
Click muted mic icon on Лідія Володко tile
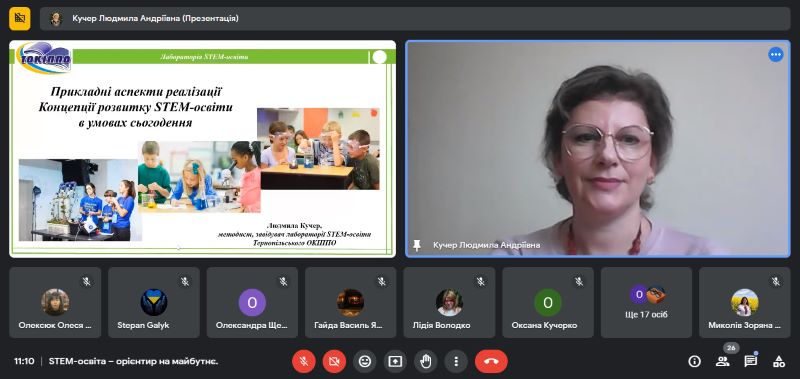click(x=481, y=282)
